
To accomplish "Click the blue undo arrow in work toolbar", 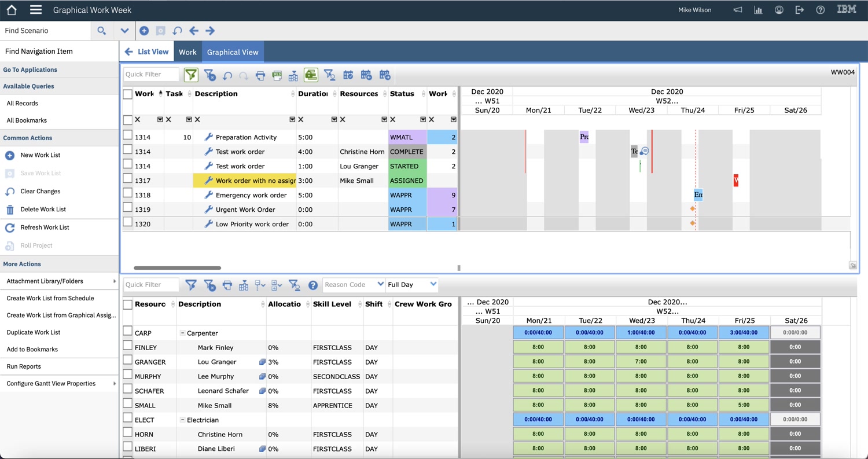I will pyautogui.click(x=227, y=75).
